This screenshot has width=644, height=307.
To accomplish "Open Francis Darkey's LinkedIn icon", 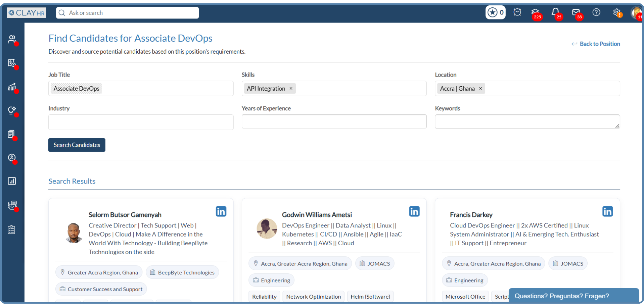I will click(x=607, y=211).
